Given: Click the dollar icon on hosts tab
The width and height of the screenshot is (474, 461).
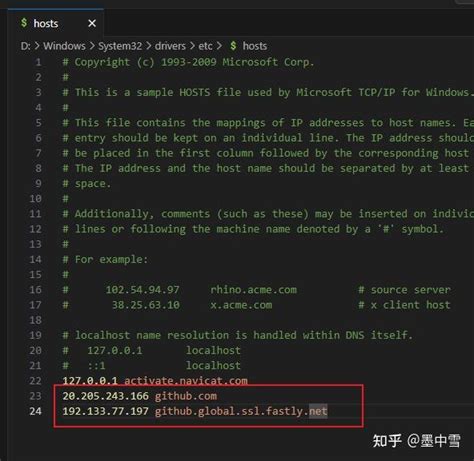Looking at the screenshot, I should (x=24, y=23).
